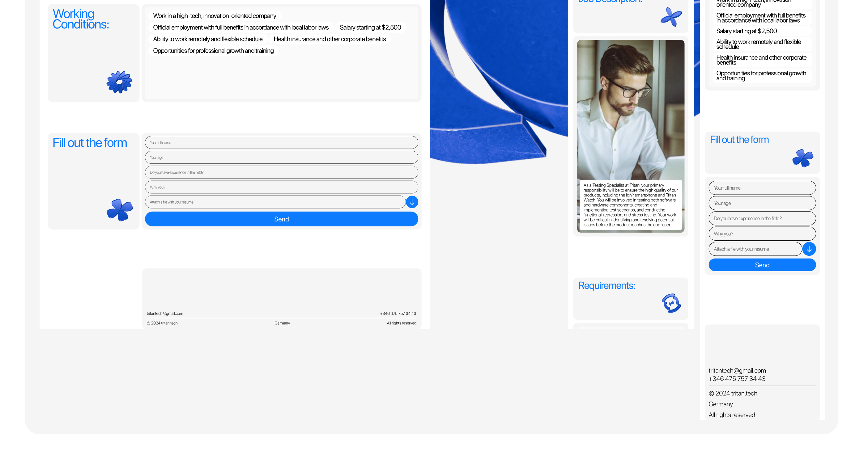This screenshot has height=459, width=868.
Task: Click the 'Salary starting at $2,500' tag in desktop view
Action: [370, 27]
